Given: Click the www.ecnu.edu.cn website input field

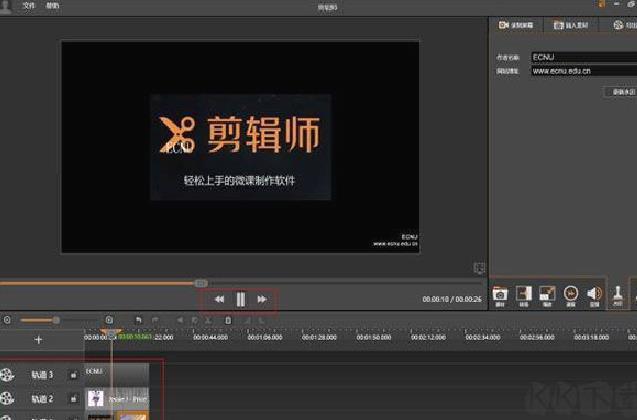Looking at the screenshot, I should click(x=584, y=71).
